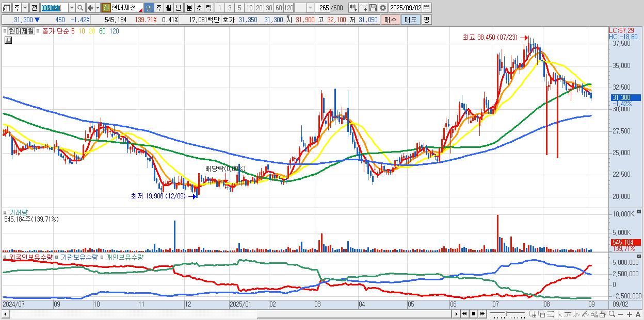This screenshot has height=320, width=644.
Task: Click the 분 minute chart tab
Action: point(189,8)
